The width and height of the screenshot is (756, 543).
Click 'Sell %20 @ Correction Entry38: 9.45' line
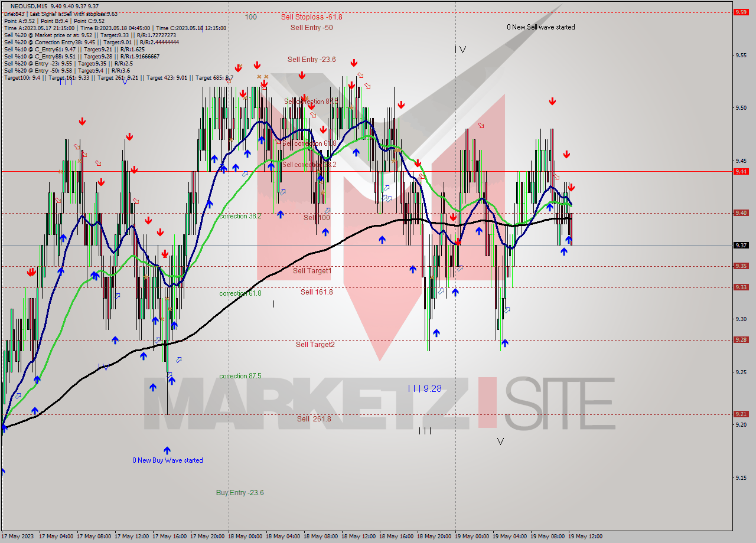[91, 42]
